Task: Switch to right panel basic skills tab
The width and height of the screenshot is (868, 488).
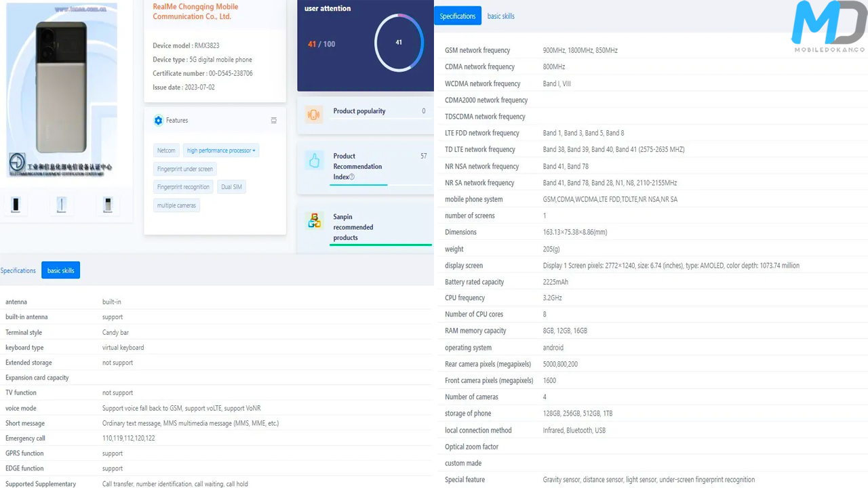Action: tap(500, 16)
